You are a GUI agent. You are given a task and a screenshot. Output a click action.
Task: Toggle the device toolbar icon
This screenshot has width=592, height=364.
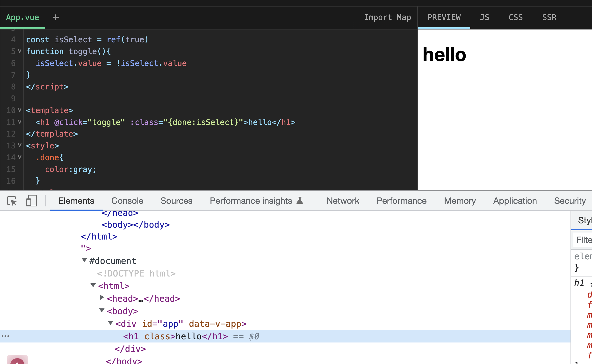(x=31, y=201)
